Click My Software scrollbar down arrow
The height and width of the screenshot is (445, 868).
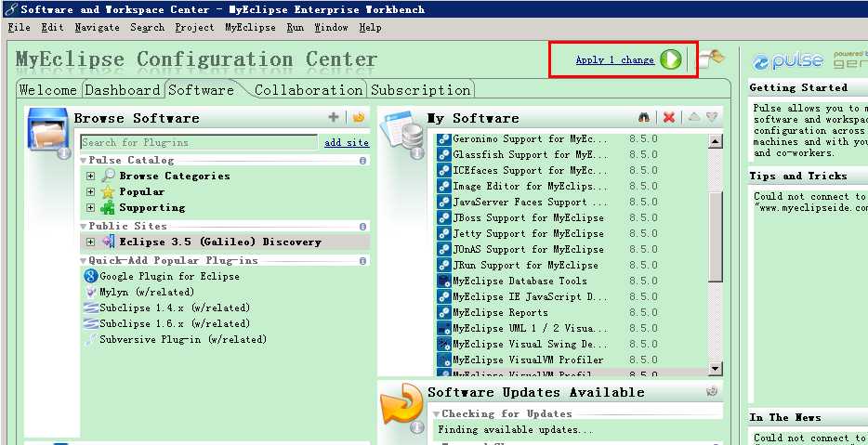(716, 368)
